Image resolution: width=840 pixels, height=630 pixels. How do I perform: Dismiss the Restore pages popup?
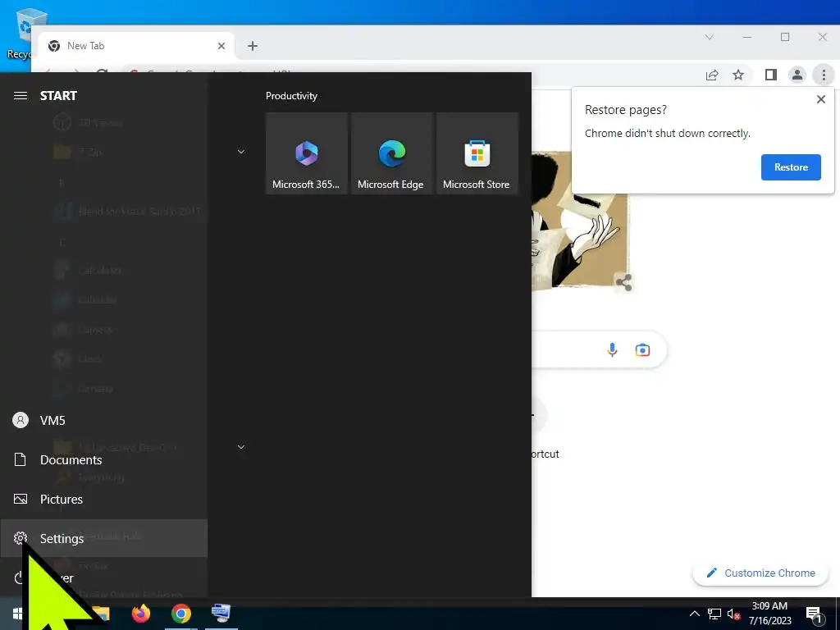tap(820, 99)
